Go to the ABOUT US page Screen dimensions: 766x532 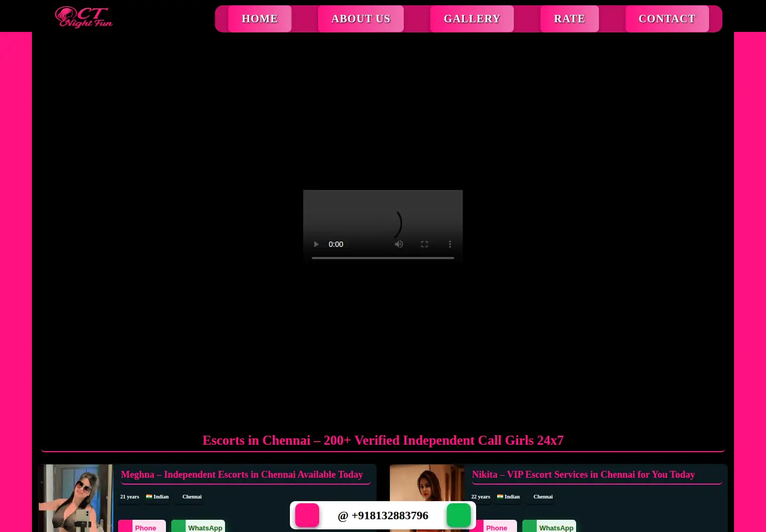click(361, 19)
